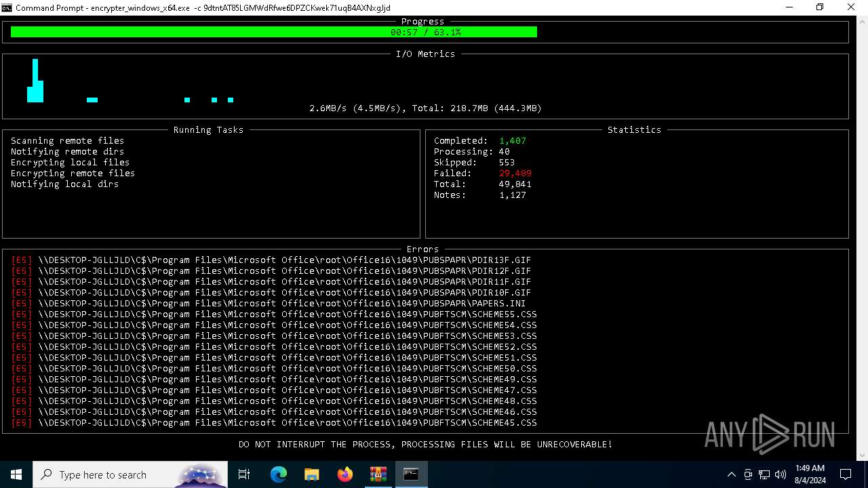Select the Command Prompt taskbar icon

point(411,474)
